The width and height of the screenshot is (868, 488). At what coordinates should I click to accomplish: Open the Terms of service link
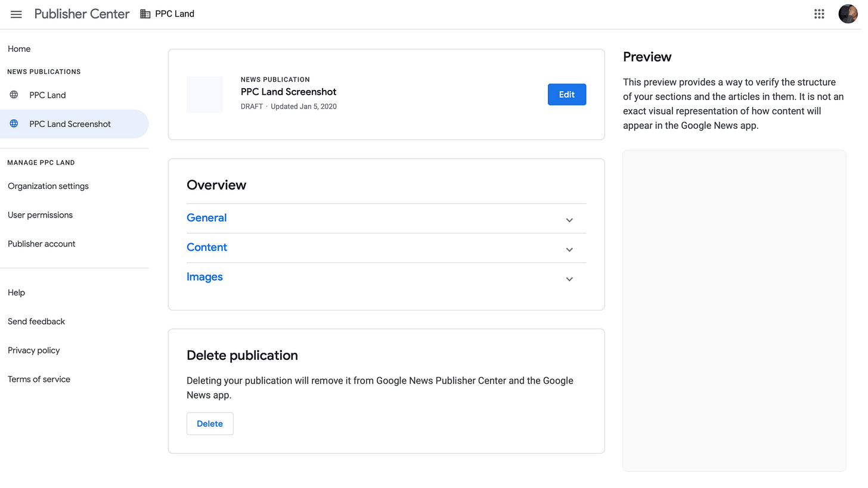coord(39,380)
